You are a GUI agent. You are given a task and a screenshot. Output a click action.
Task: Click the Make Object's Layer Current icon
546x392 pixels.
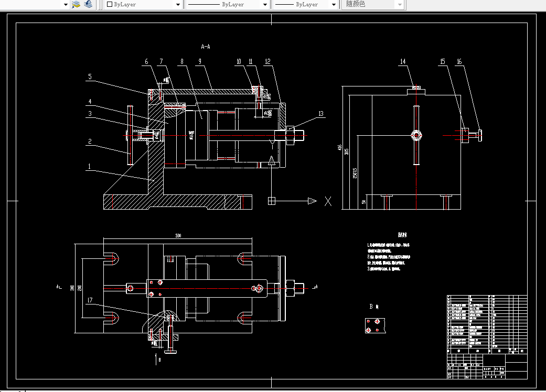[76, 4]
